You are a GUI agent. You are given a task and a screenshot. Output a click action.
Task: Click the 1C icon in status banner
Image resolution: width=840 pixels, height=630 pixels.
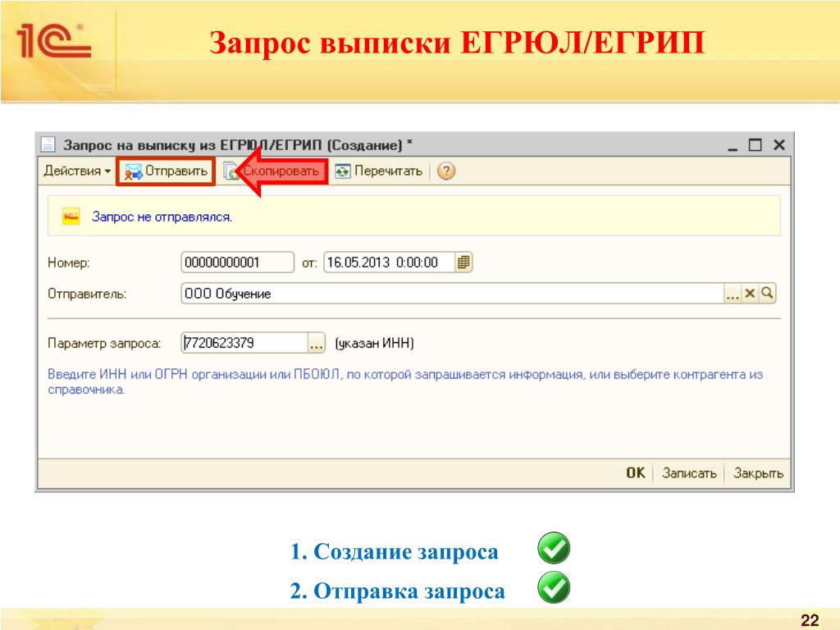pos(71,217)
